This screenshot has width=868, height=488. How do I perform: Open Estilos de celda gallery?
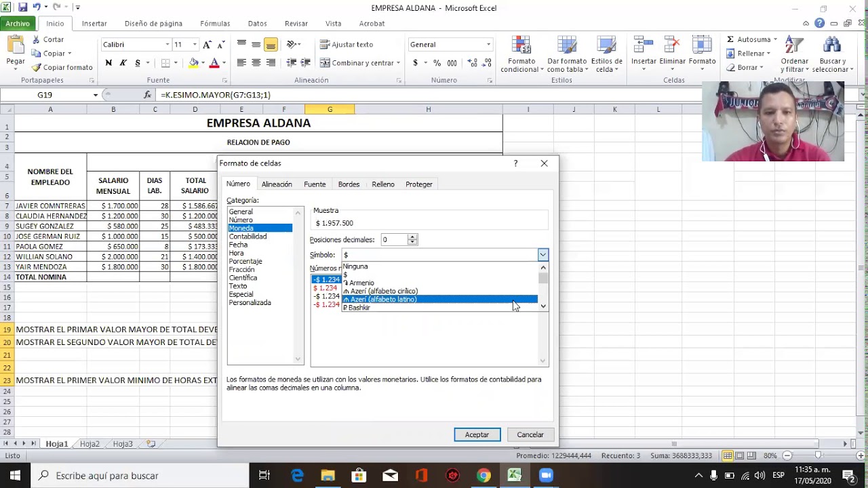[x=606, y=54]
